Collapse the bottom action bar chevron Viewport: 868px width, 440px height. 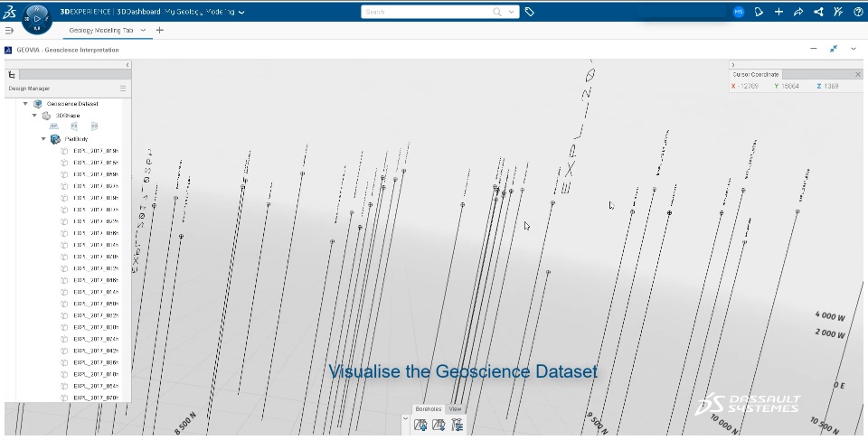[405, 419]
